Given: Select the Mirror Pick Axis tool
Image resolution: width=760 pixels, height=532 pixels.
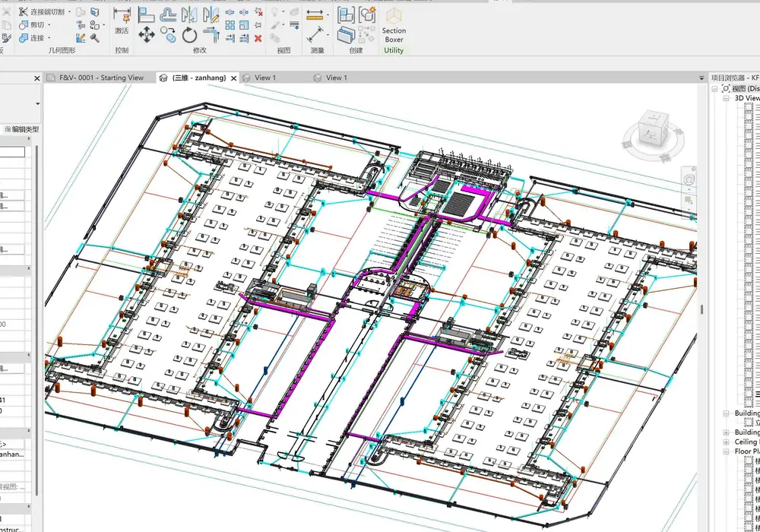Looking at the screenshot, I should tap(189, 14).
